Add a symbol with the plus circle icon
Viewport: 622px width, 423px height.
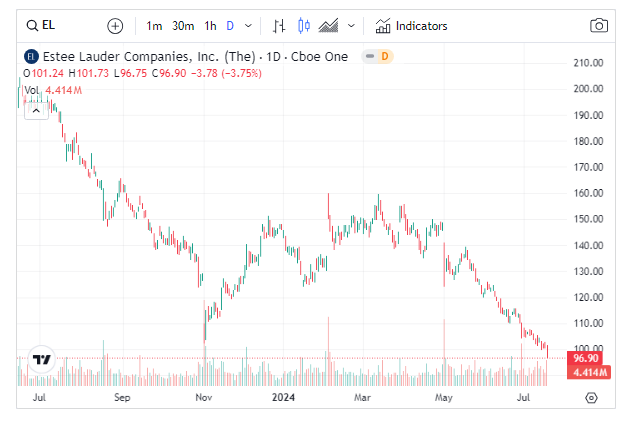(x=115, y=26)
